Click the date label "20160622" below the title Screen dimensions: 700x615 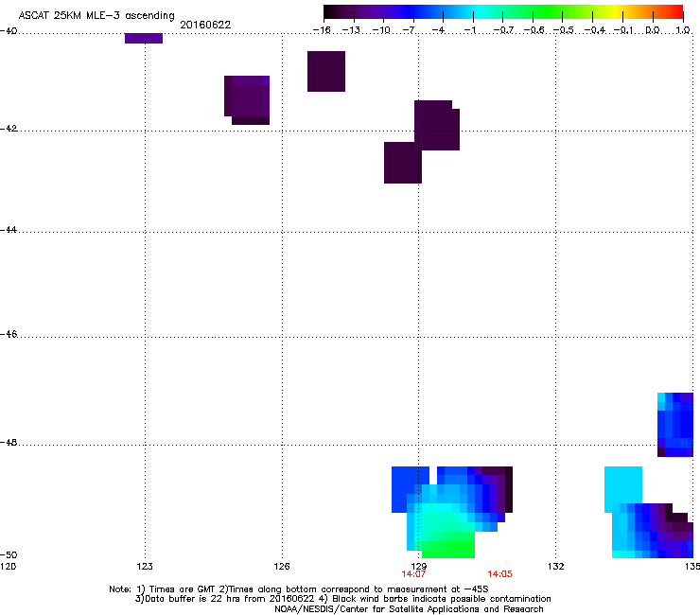pyautogui.click(x=205, y=25)
